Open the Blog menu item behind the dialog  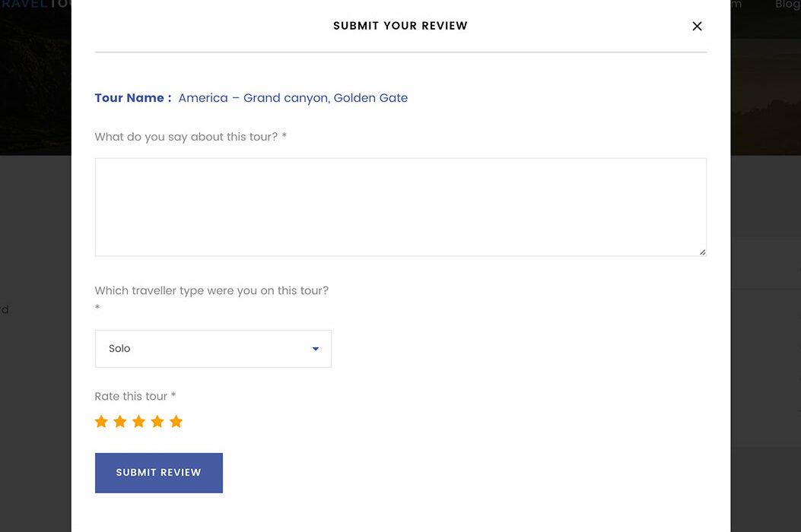click(787, 5)
